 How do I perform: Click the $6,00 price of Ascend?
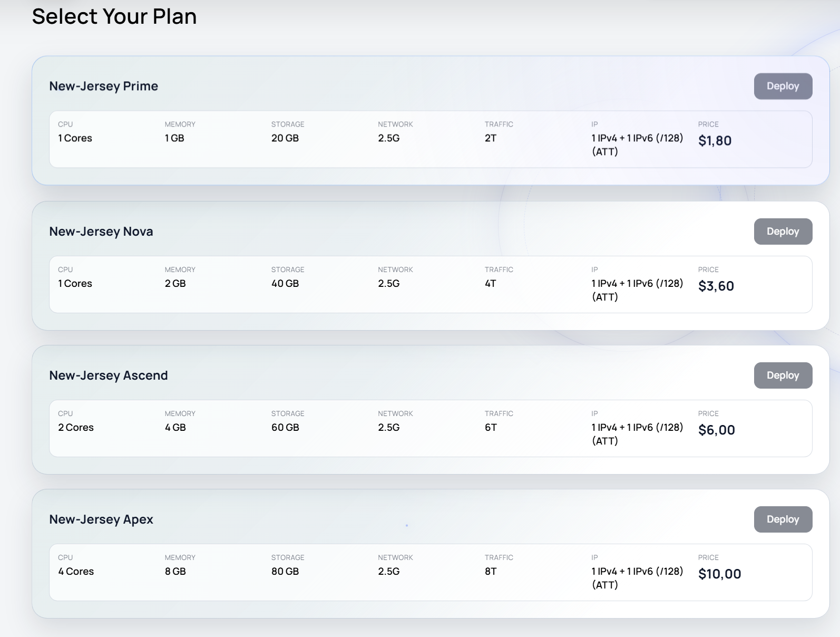point(716,430)
